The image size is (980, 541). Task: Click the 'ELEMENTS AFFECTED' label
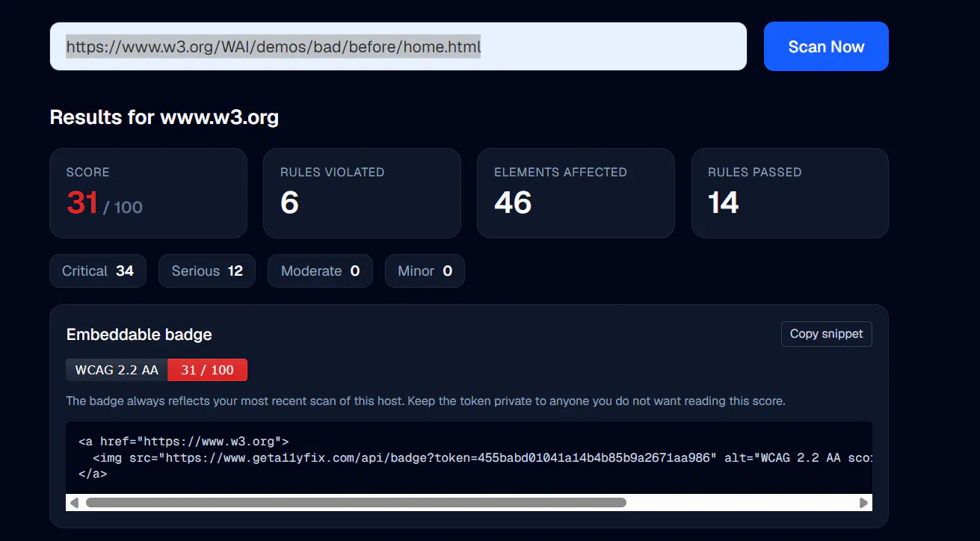point(561,172)
